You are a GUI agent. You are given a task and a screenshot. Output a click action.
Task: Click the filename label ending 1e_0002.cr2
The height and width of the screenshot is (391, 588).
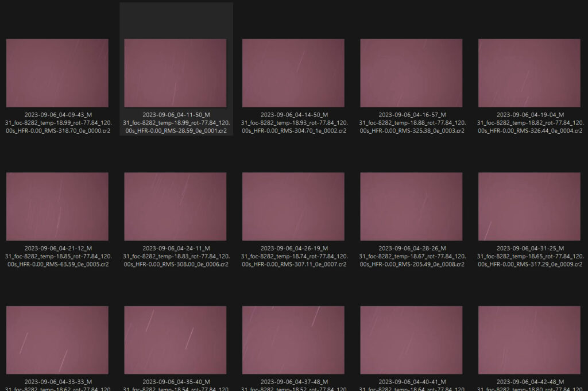293,123
